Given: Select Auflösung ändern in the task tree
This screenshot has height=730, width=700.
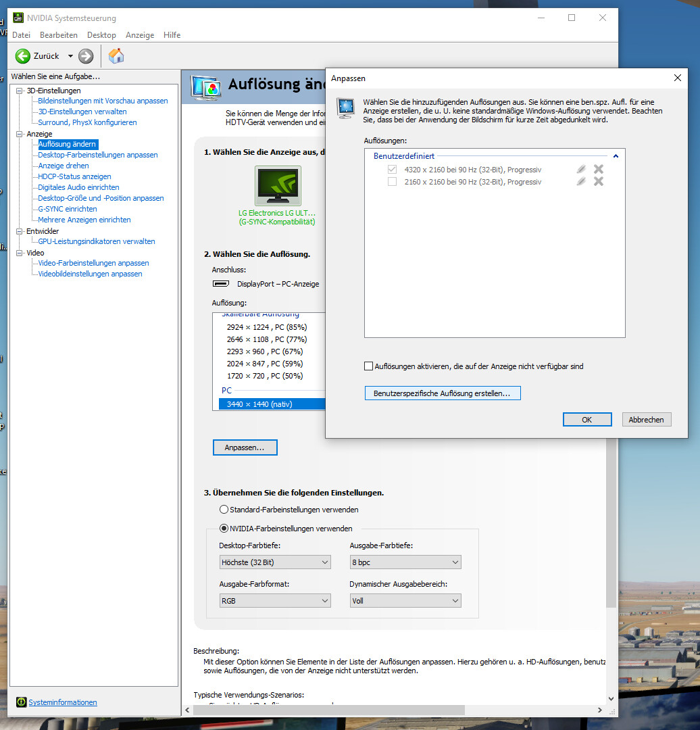Looking at the screenshot, I should (x=67, y=145).
